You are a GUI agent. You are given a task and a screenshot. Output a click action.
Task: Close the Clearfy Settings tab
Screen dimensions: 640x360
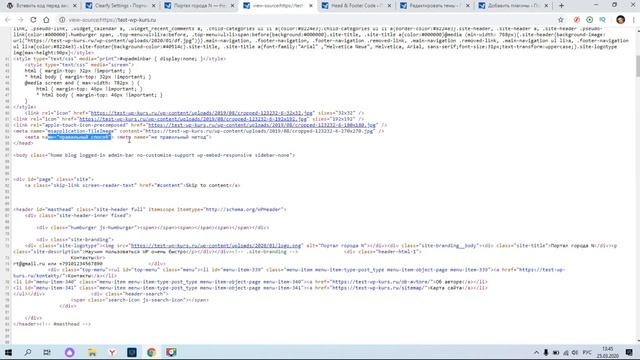[x=153, y=6]
